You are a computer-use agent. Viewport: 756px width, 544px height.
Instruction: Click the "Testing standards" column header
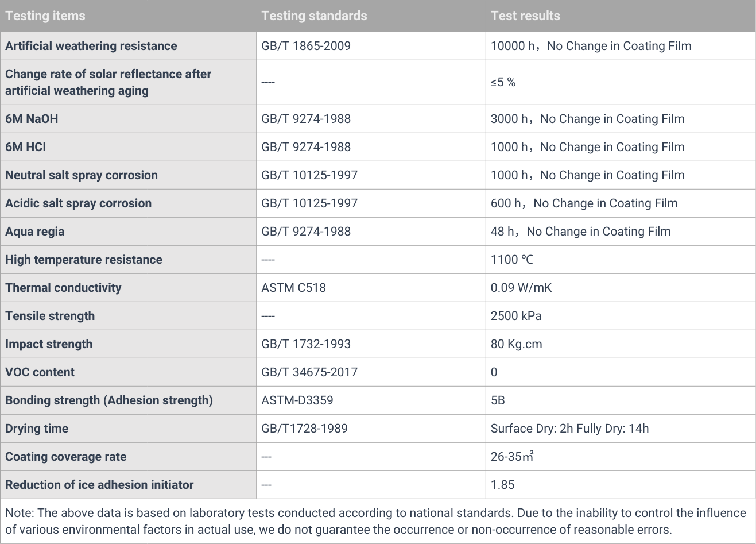314,16
